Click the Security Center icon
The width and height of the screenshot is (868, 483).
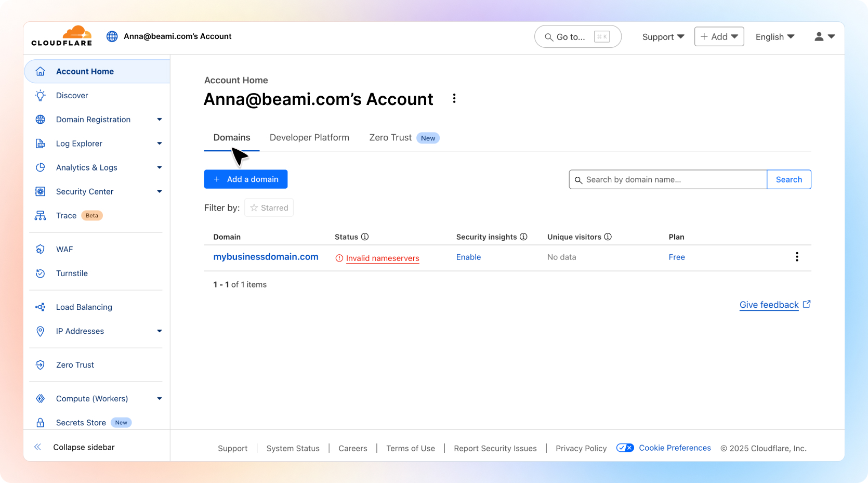tap(40, 191)
